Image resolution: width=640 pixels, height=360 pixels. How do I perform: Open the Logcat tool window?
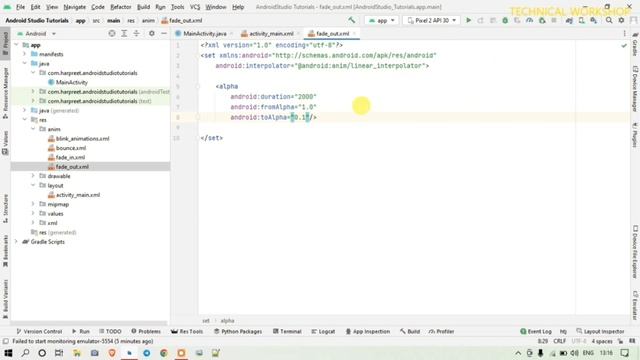tap(323, 331)
